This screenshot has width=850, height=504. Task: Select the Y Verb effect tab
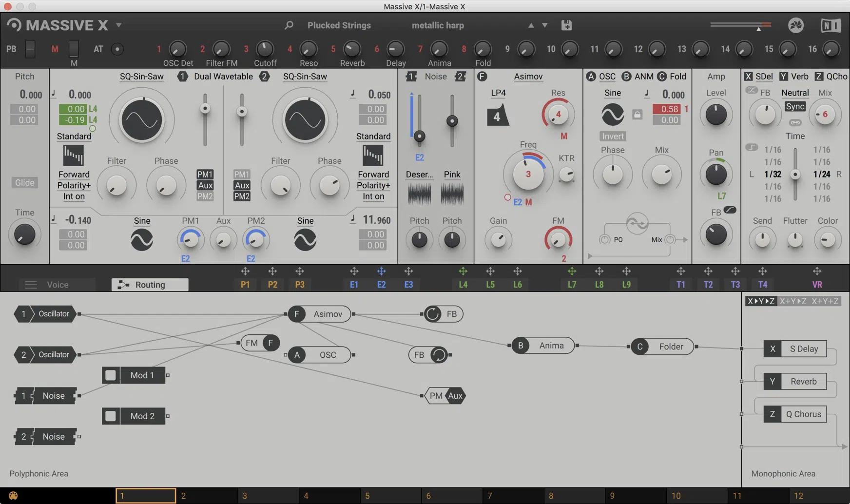(794, 77)
